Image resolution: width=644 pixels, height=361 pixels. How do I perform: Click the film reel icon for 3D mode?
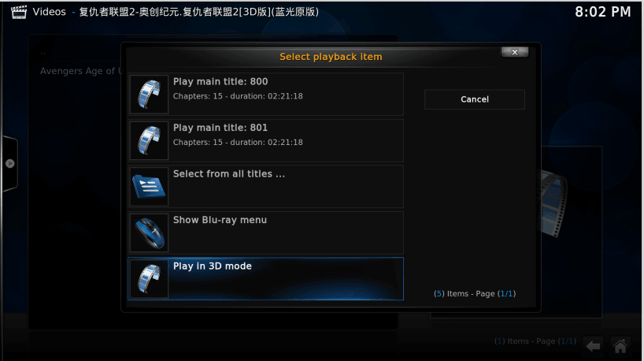click(149, 279)
